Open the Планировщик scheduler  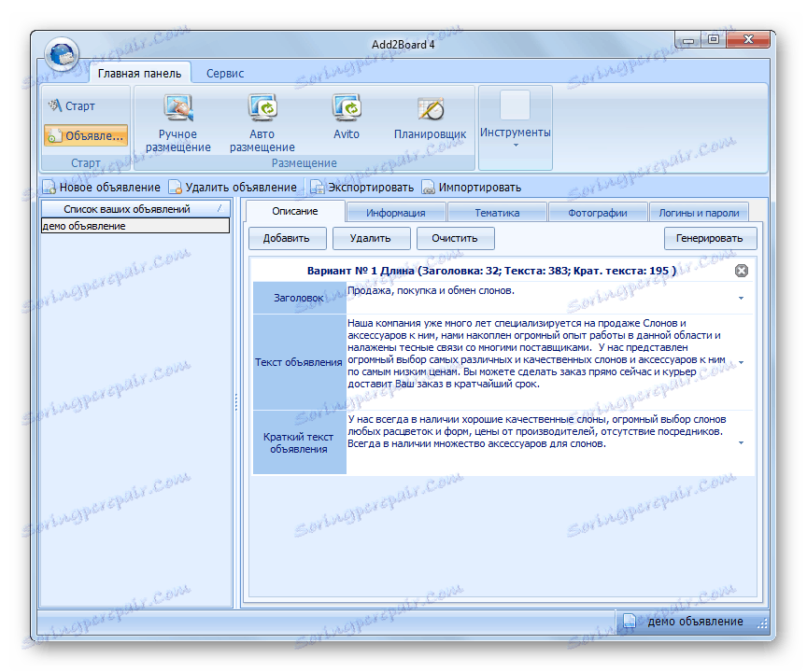tap(430, 119)
